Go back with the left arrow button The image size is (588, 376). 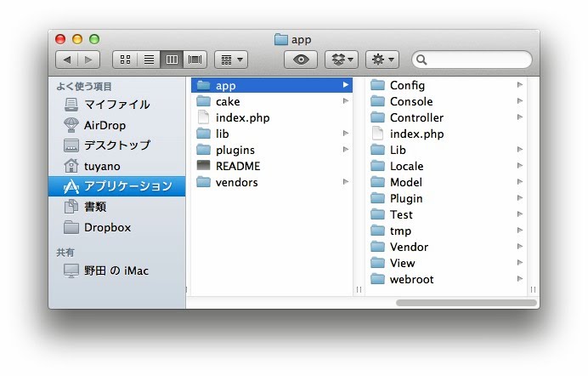[67, 60]
